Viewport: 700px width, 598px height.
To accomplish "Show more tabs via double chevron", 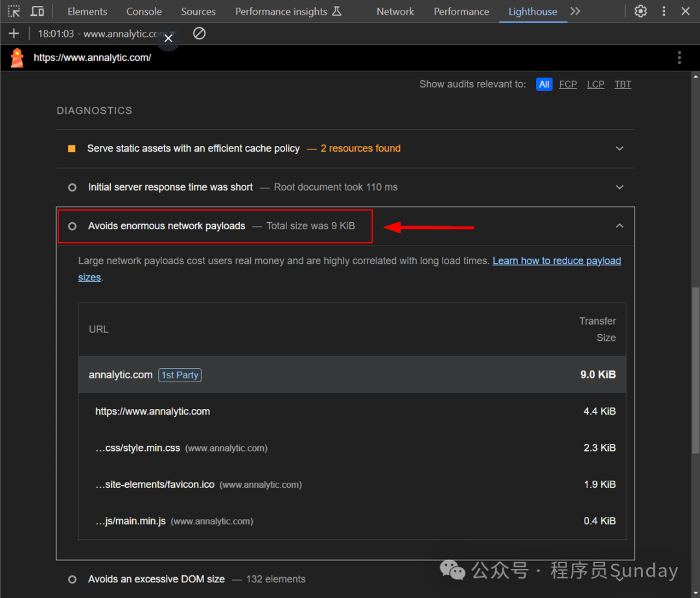I will pyautogui.click(x=575, y=11).
